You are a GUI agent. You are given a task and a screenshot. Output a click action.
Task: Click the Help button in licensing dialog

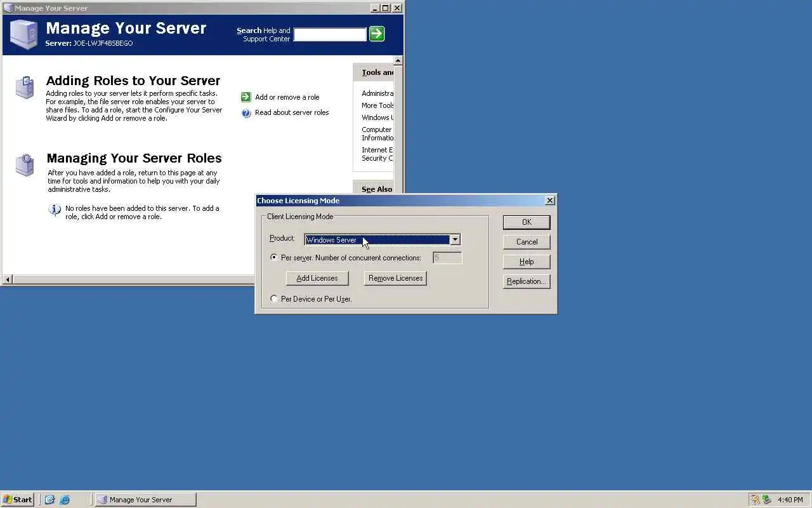coord(527,262)
